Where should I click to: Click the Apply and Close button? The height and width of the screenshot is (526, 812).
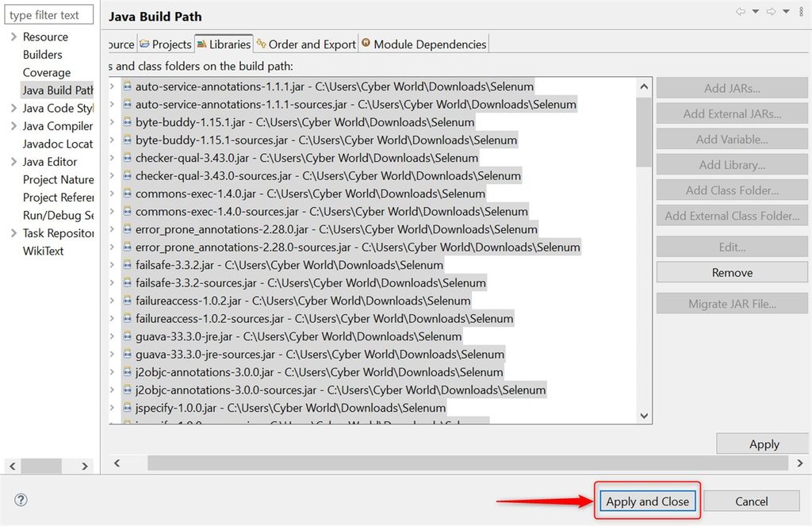point(647,501)
